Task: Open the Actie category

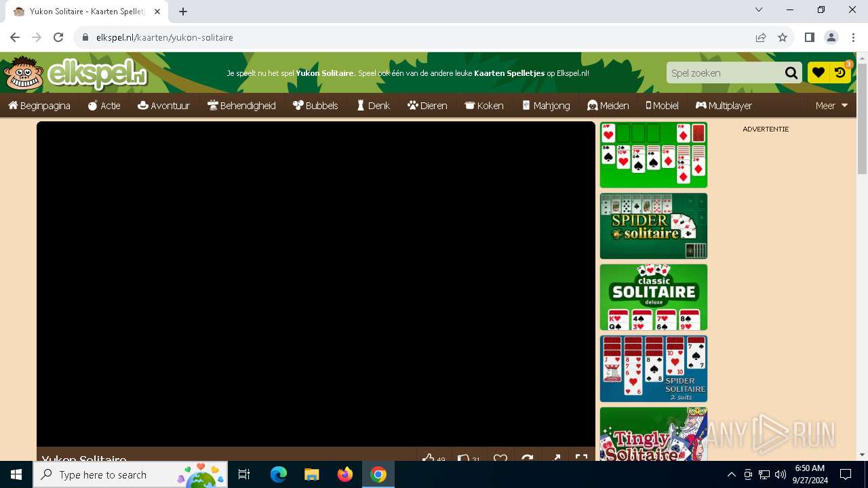Action: tap(104, 106)
